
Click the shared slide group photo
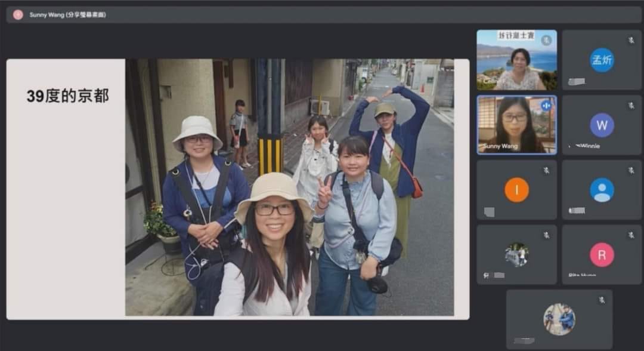(x=289, y=187)
